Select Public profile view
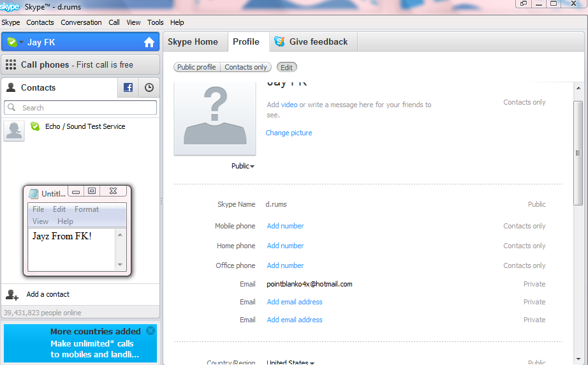Screen dimensions: 588x365 click(197, 67)
